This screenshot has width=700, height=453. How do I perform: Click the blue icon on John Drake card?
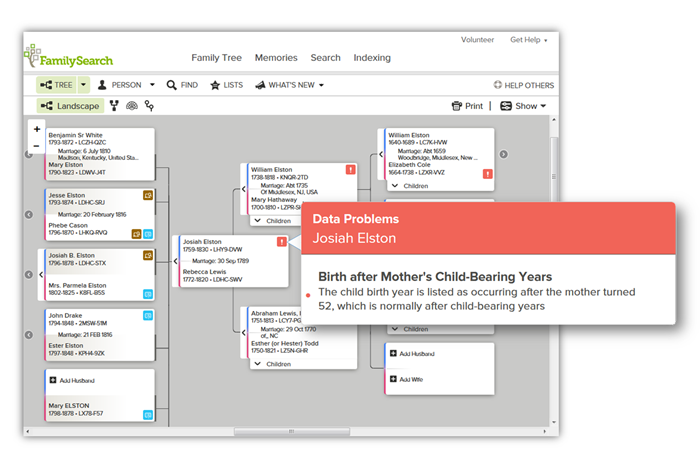pyautogui.click(x=148, y=316)
